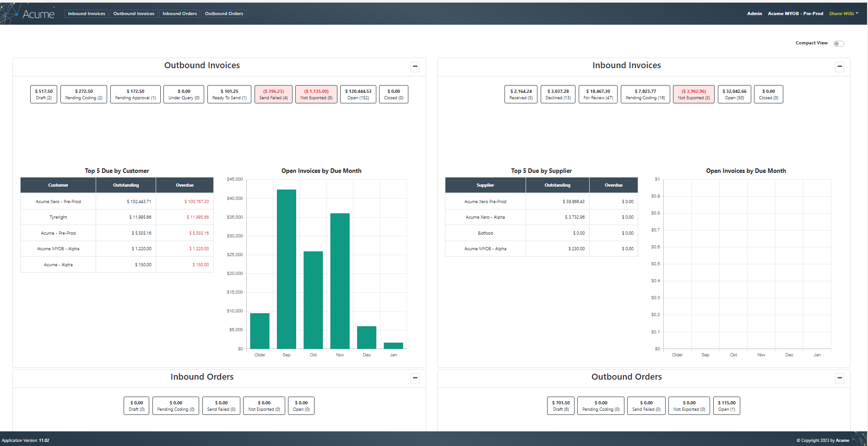Select Acume MYOB - Pre-Prod company selector

tap(796, 13)
